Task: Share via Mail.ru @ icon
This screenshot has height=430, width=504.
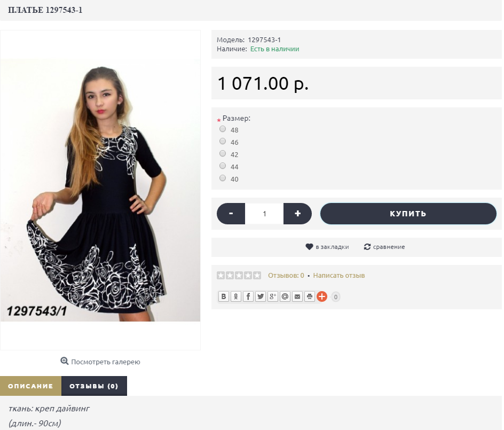Action: click(x=285, y=296)
